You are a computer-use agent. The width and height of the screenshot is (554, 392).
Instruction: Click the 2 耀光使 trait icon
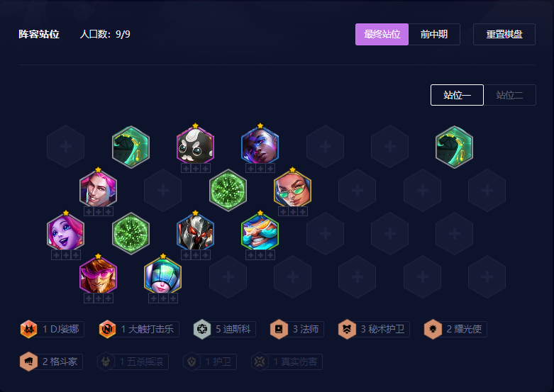coord(433,329)
